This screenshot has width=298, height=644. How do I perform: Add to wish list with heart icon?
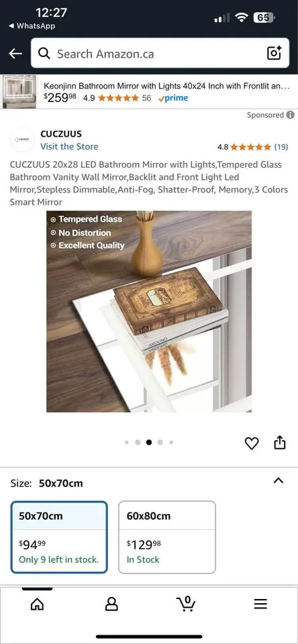[x=252, y=443]
